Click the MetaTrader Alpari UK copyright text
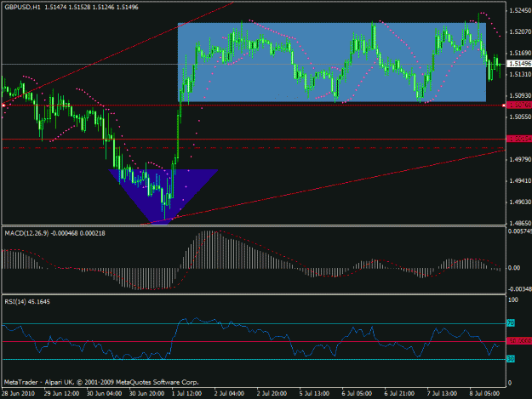Image resolution: width=532 pixels, height=399 pixels. [101, 382]
